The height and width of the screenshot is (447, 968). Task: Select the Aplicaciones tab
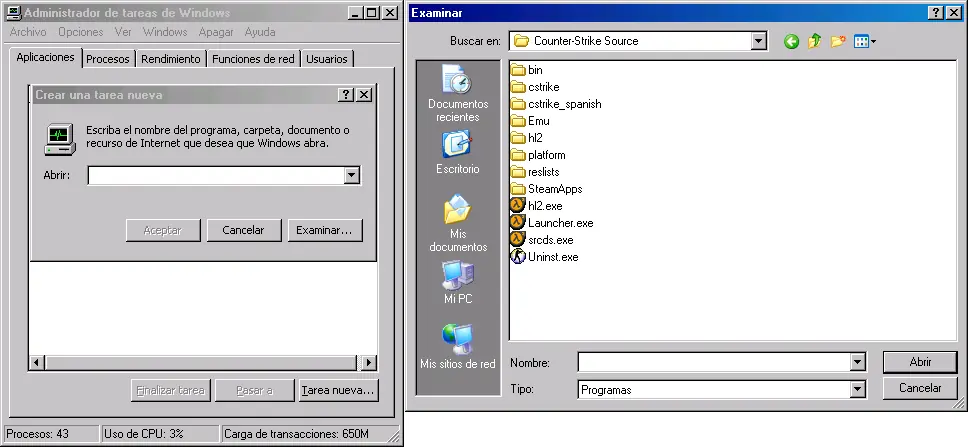(46, 57)
